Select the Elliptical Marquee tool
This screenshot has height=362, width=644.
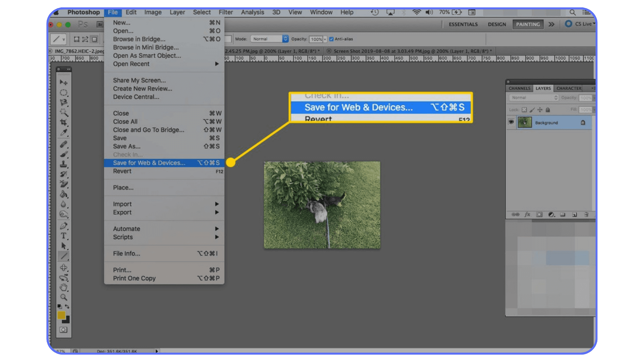pos(64,93)
